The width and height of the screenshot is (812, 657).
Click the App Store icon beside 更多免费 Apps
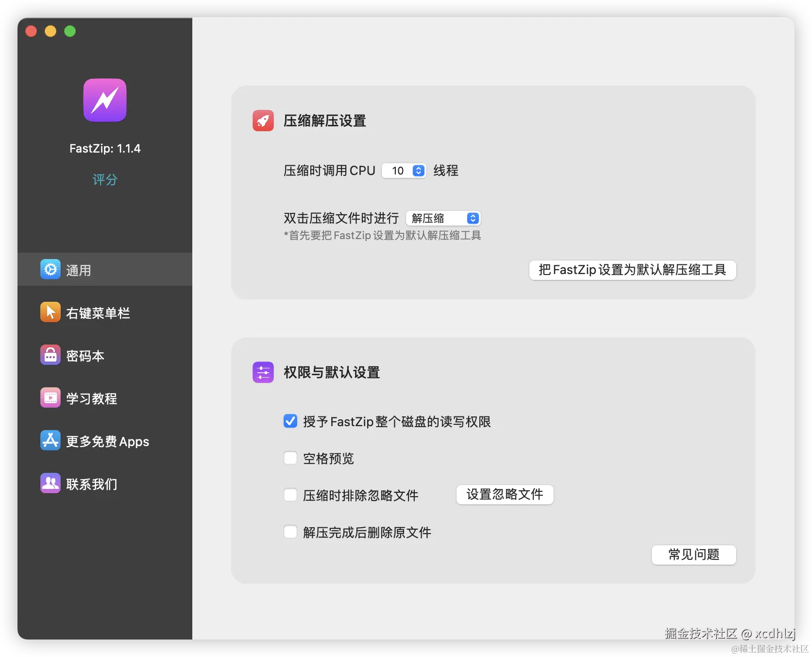coord(51,440)
